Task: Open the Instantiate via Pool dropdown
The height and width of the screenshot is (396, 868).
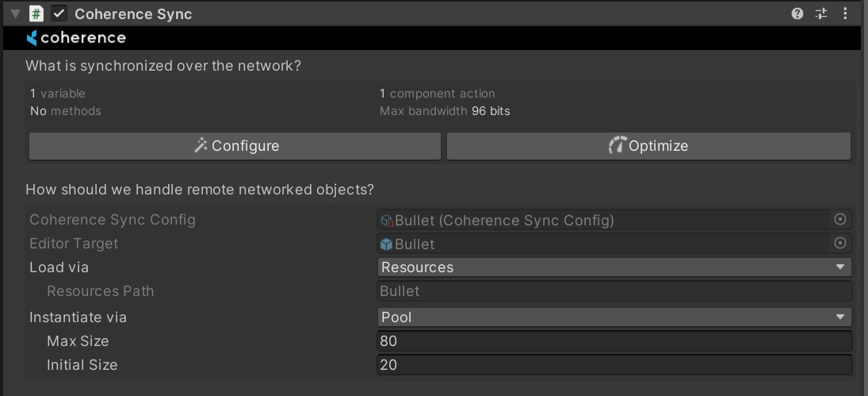Action: coord(614,317)
